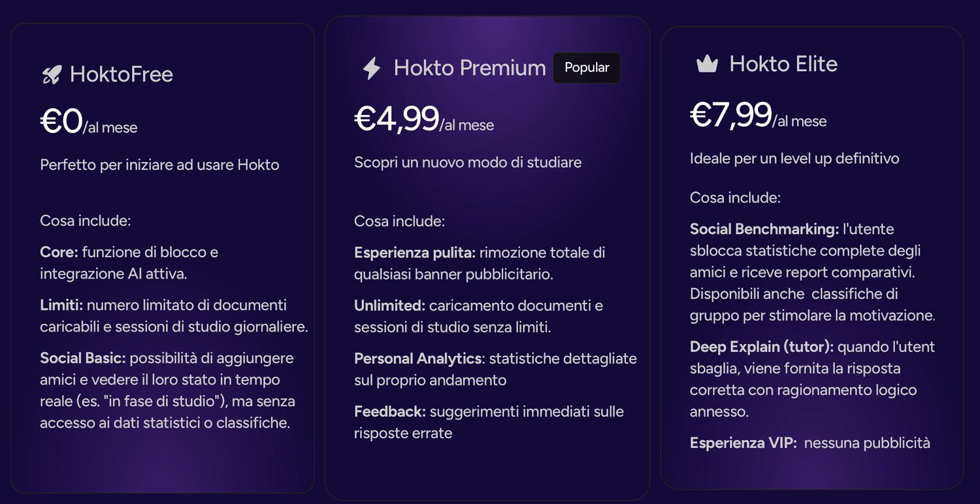This screenshot has width=980, height=504.
Task: Click the Core feature in the free plan
Action: click(129, 263)
